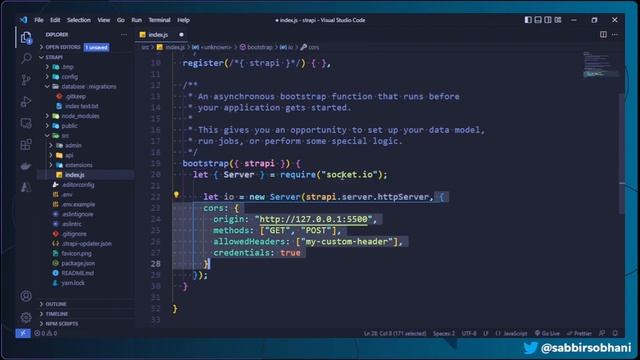Toggle Panel layout button in title bar

click(538, 20)
